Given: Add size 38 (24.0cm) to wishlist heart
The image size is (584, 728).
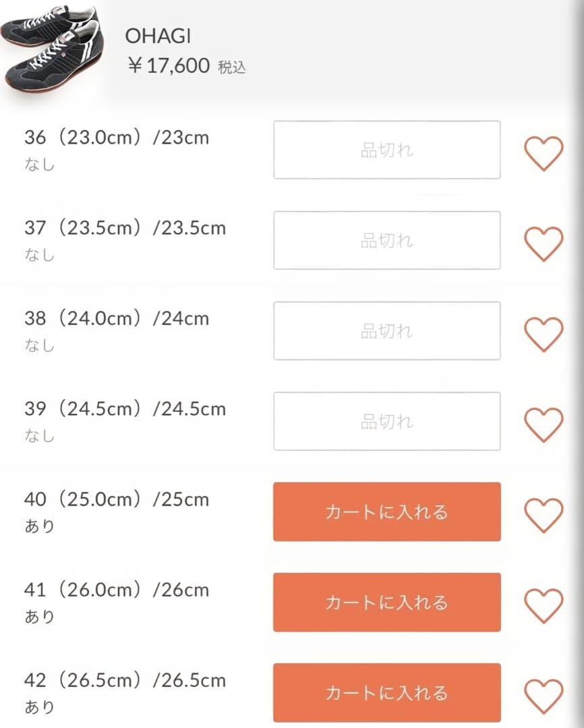Looking at the screenshot, I should tap(544, 334).
